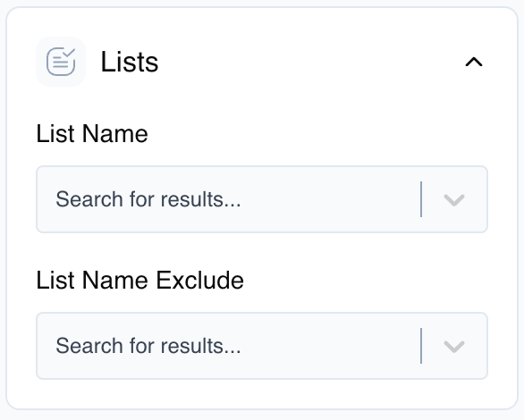Toggle the Lists panel header row
The image size is (524, 420).
pyautogui.click(x=262, y=62)
